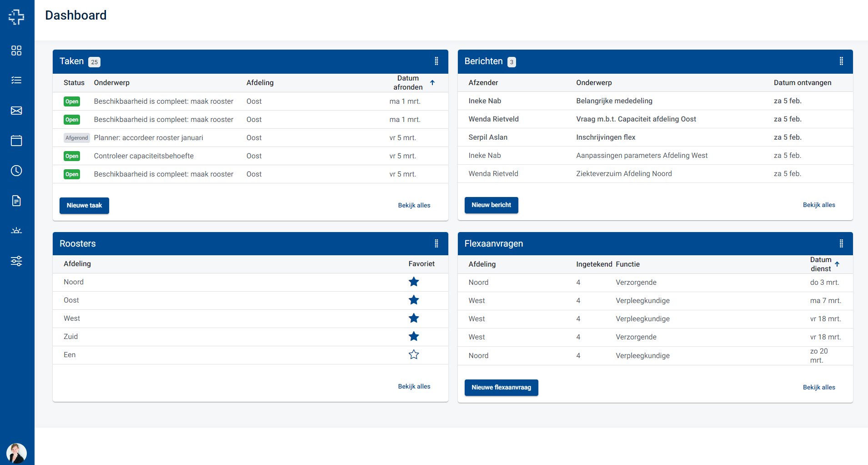Click the Nieuwe taak button

[84, 206]
